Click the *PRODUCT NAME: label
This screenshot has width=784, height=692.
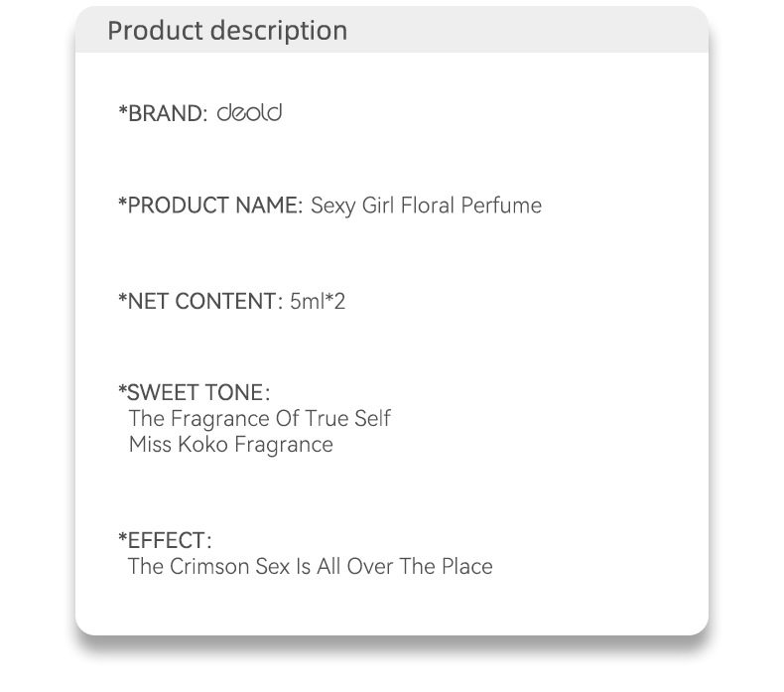(209, 206)
